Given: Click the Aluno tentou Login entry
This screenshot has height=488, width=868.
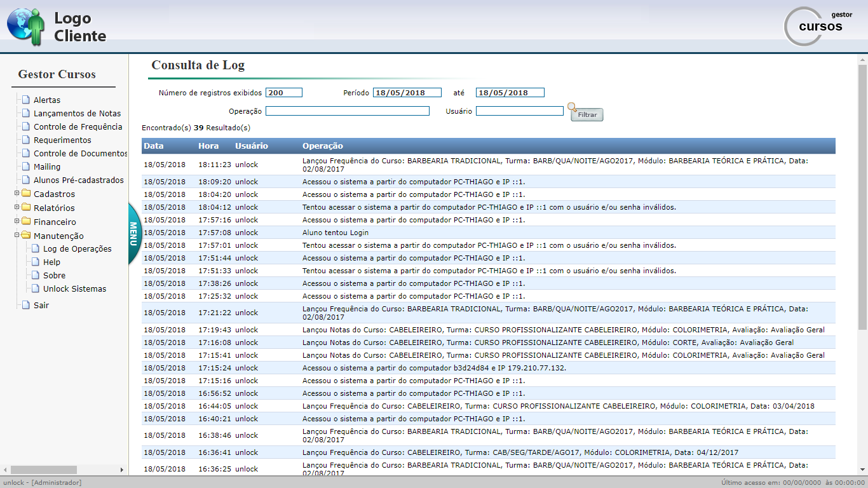Looking at the screenshot, I should (336, 233).
